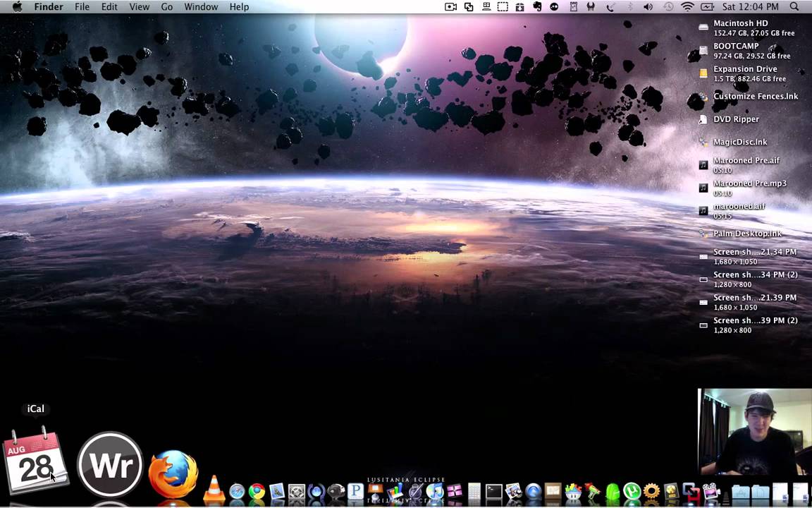Select the Expansion Drive icon
Image resolution: width=812 pixels, height=508 pixels.
coord(743,73)
